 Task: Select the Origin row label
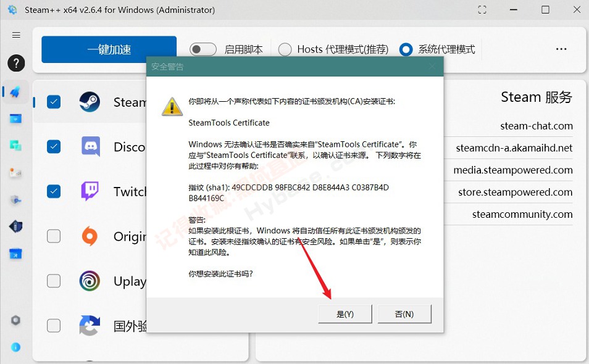tap(130, 236)
